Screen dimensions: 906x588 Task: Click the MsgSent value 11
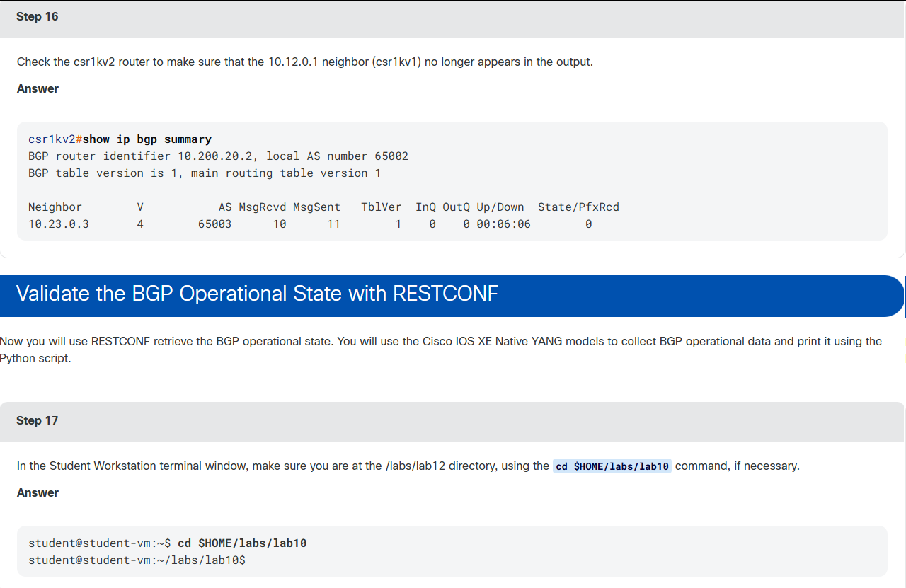coord(333,224)
